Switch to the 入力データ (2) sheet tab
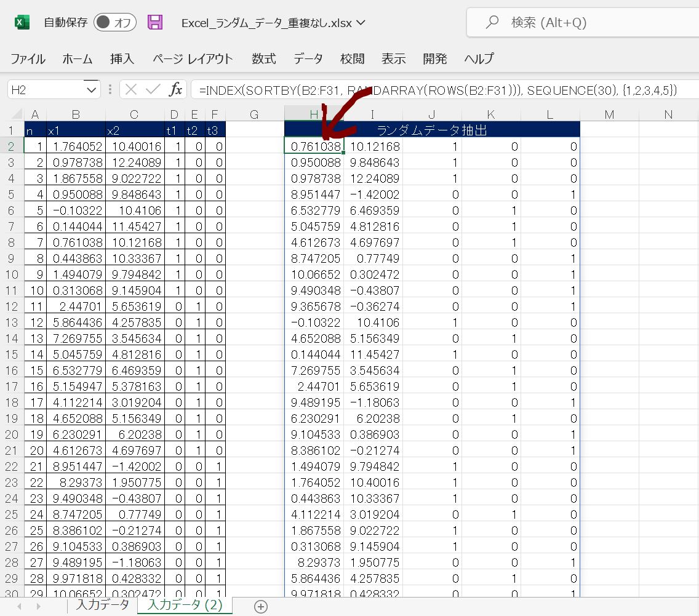The height and width of the screenshot is (616, 699). 185,605
